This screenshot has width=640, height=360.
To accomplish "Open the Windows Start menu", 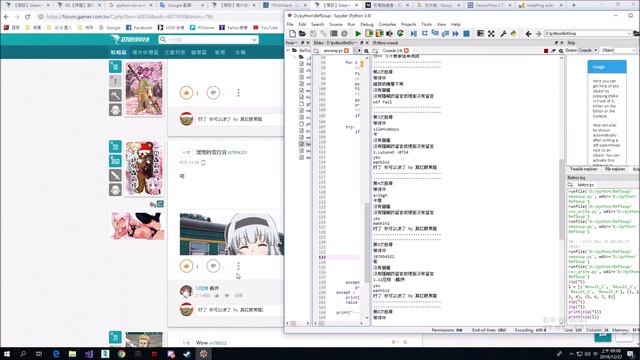I will (x=7, y=354).
